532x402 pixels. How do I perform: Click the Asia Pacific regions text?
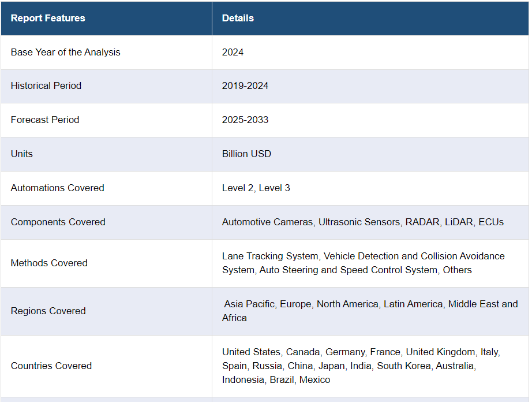[x=250, y=304]
